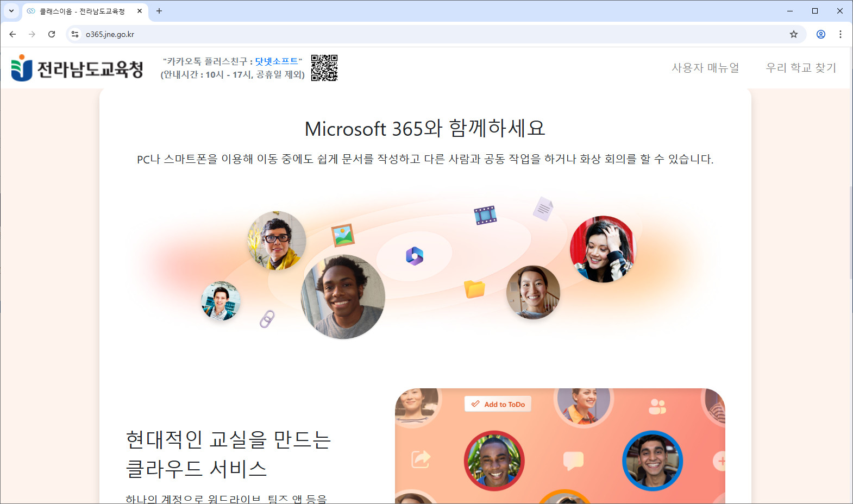
Task: Click the QR code image
Action: tap(324, 68)
